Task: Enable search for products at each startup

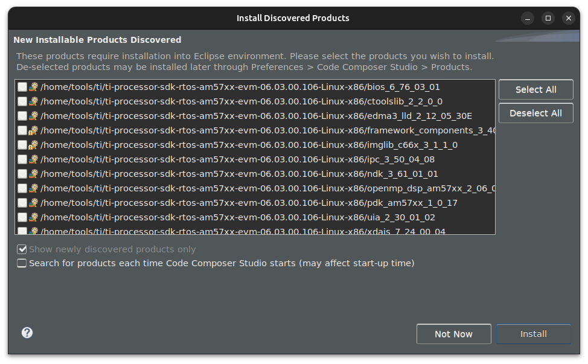Action: 22,263
